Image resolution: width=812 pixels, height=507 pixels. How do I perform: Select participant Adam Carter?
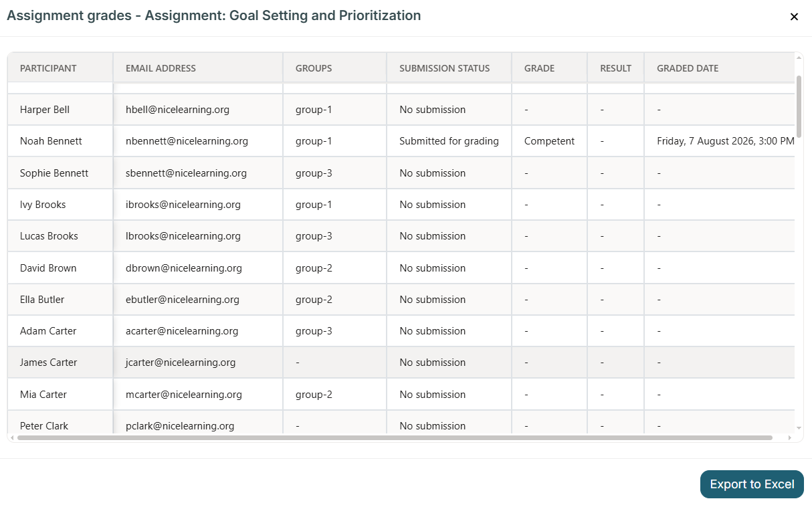coord(48,331)
